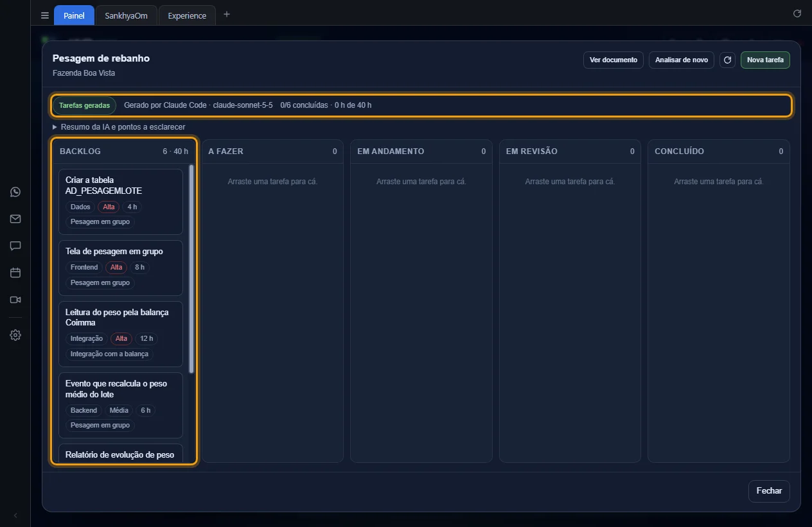
Task: Open the chat bubble sidebar icon
Action: click(15, 246)
